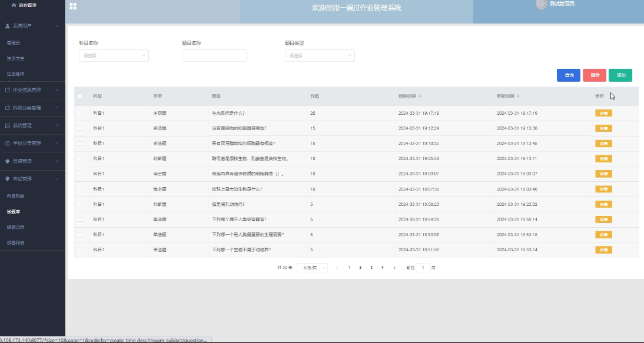Image resolution: width=644 pixels, height=343 pixels.
Task: Go to page 4 in pagination
Action: (x=383, y=268)
